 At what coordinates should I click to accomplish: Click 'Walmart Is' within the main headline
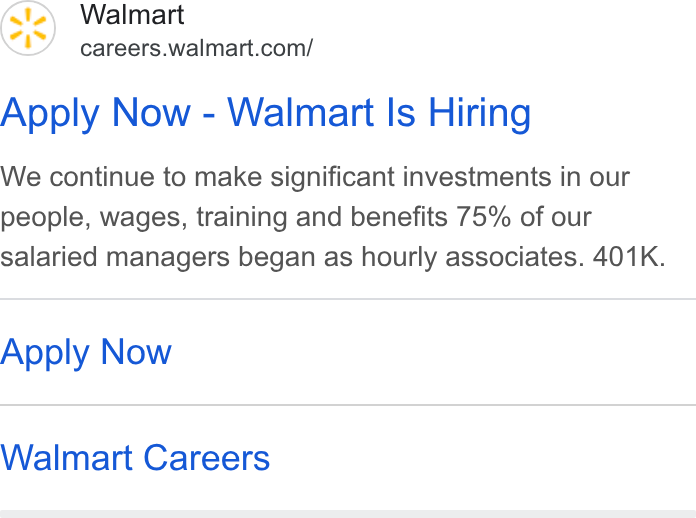click(x=322, y=113)
